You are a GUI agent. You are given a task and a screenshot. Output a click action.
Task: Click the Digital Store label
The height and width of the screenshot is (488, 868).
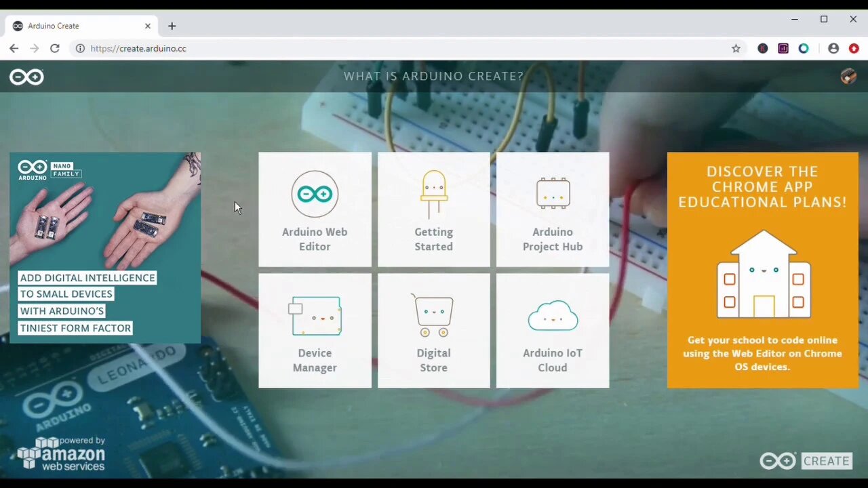pyautogui.click(x=434, y=361)
